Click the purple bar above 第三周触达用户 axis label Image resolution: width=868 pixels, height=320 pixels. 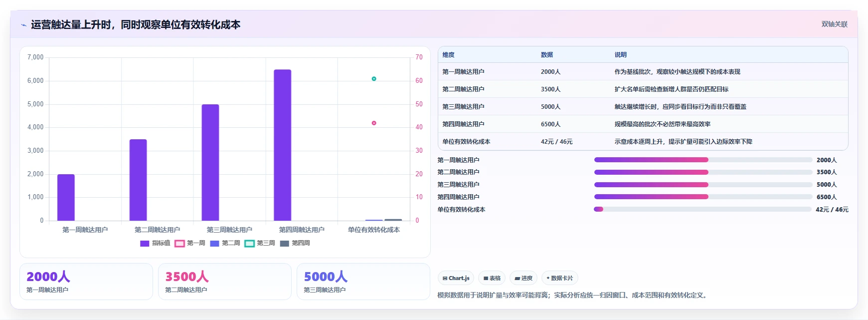[x=210, y=162]
